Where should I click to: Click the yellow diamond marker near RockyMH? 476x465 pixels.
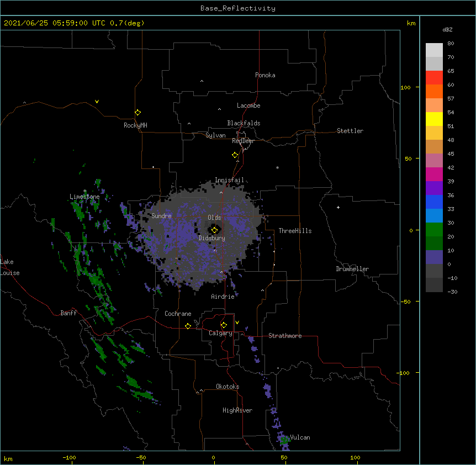point(137,112)
